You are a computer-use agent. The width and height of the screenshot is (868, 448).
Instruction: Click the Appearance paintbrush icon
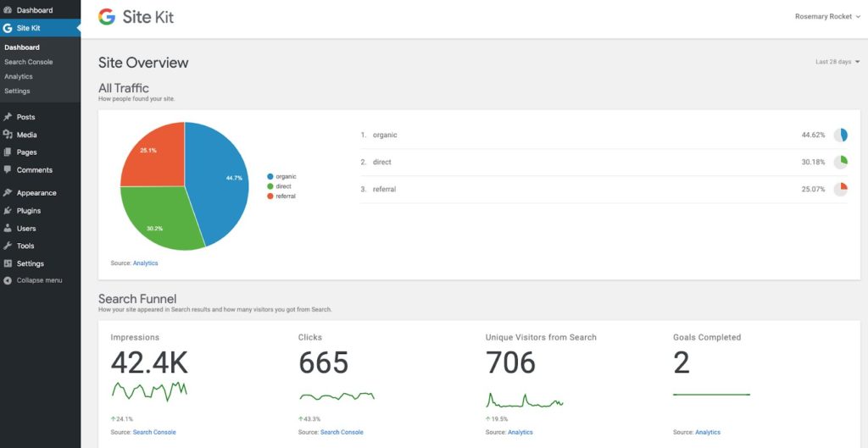point(7,193)
